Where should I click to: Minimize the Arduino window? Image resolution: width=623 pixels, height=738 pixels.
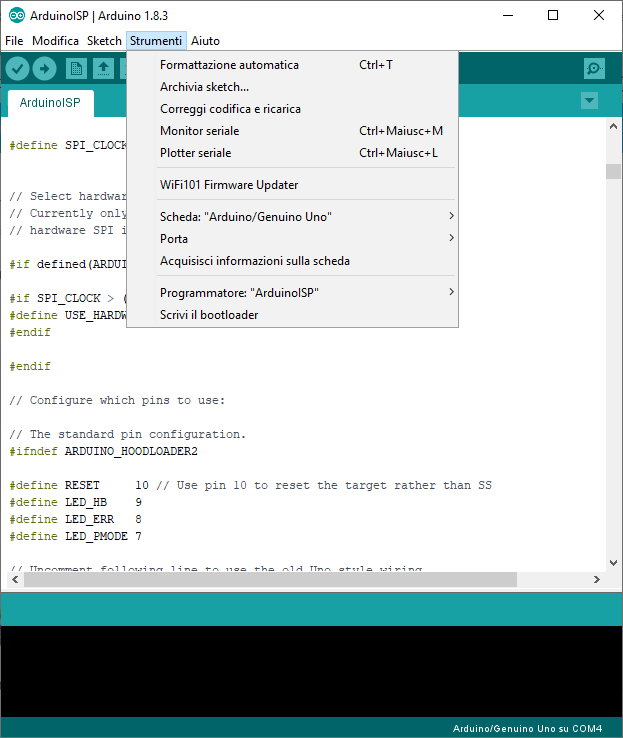click(x=508, y=15)
